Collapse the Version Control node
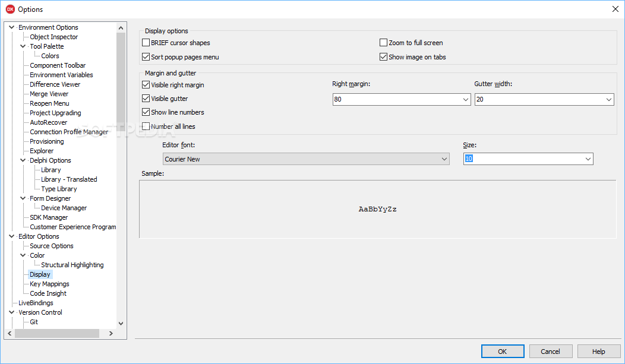This screenshot has height=364, width=625. (11, 312)
